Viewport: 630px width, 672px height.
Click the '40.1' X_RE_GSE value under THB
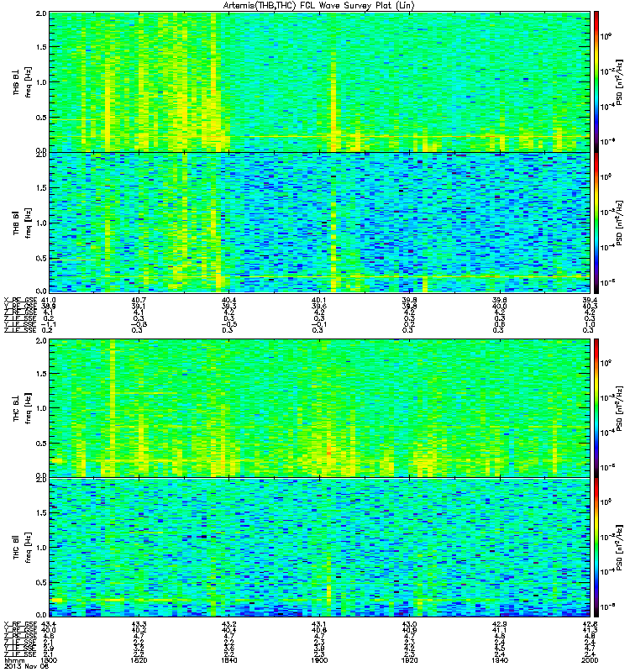[319, 300]
